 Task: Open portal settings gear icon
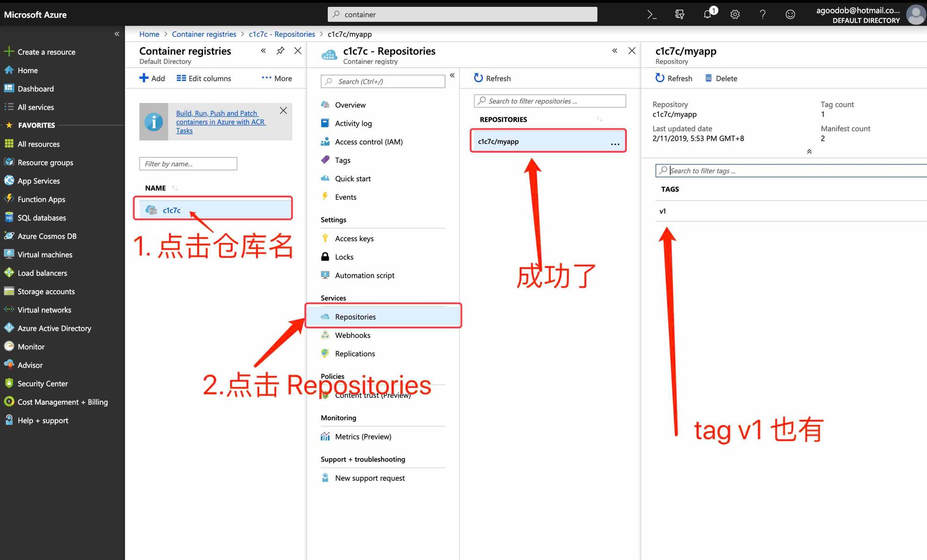click(x=735, y=14)
